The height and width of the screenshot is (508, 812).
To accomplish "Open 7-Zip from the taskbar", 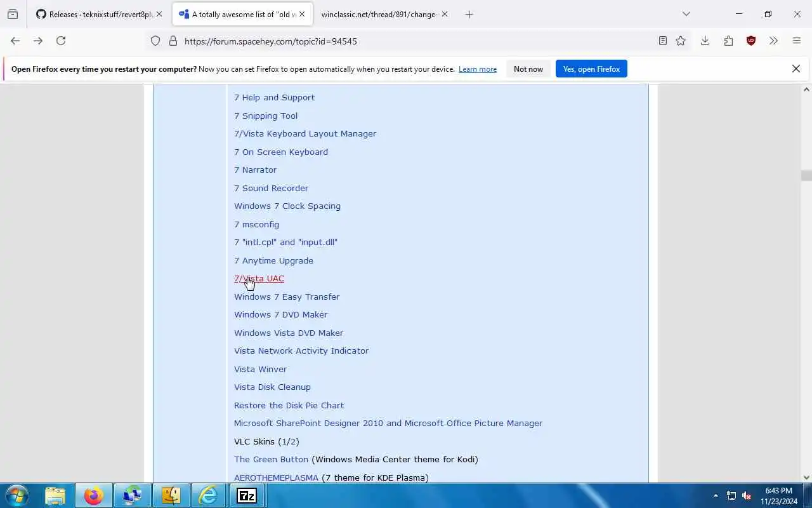I will click(x=247, y=495).
